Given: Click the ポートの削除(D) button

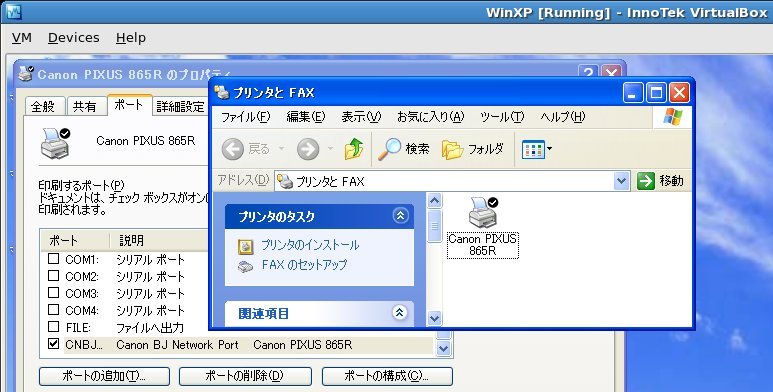Looking at the screenshot, I should coord(245,376).
